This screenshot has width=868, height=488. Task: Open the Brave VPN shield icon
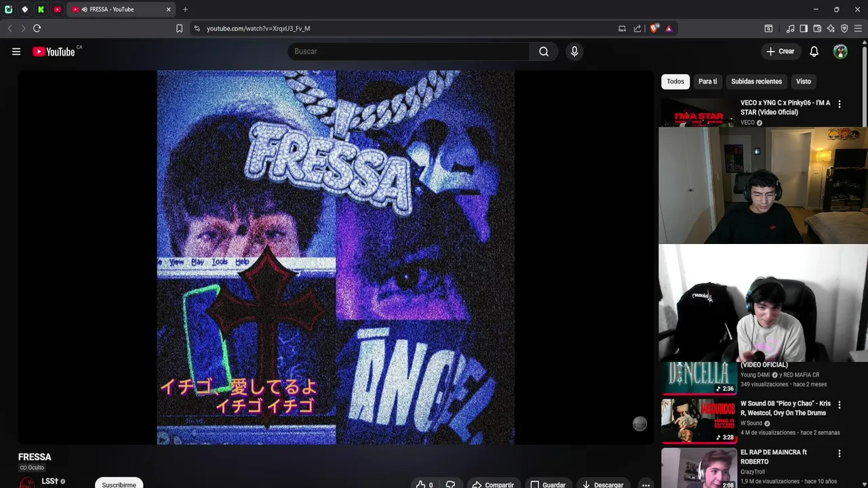[x=844, y=28]
